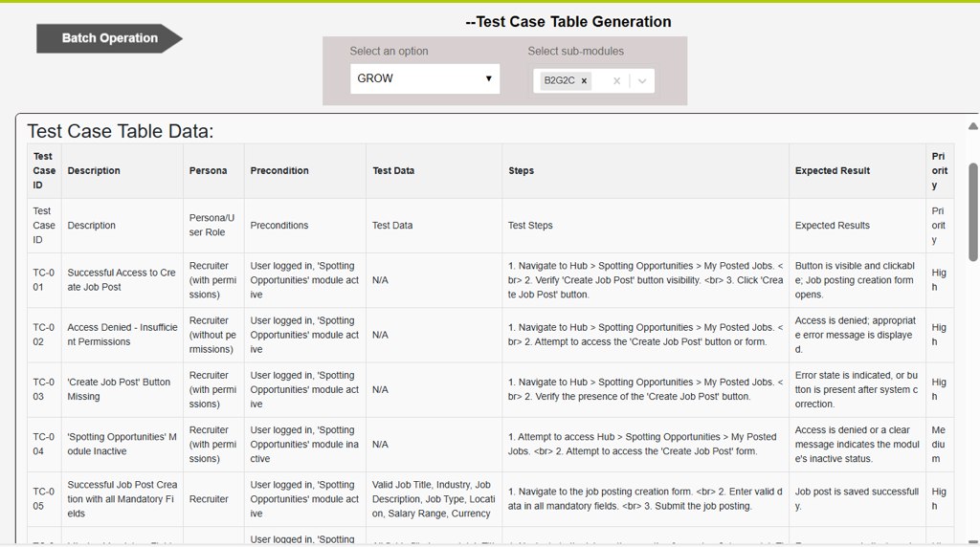Remove the B2G2C sub-module tag
The width and height of the screenshot is (980, 547).
point(584,80)
